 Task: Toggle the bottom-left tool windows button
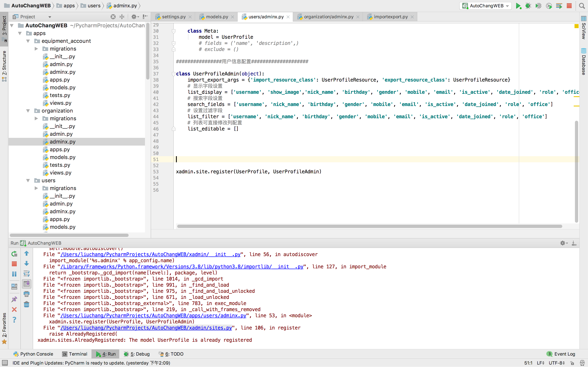click(5, 363)
